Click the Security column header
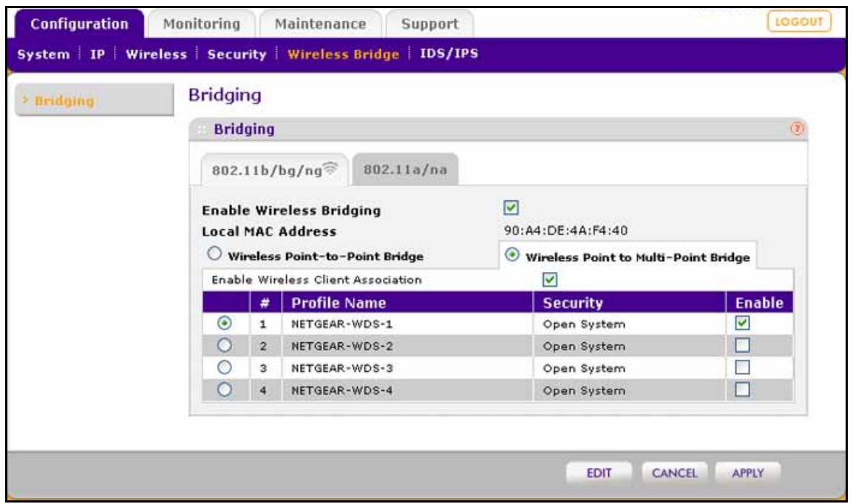This screenshot has height=504, width=853. pos(573,303)
